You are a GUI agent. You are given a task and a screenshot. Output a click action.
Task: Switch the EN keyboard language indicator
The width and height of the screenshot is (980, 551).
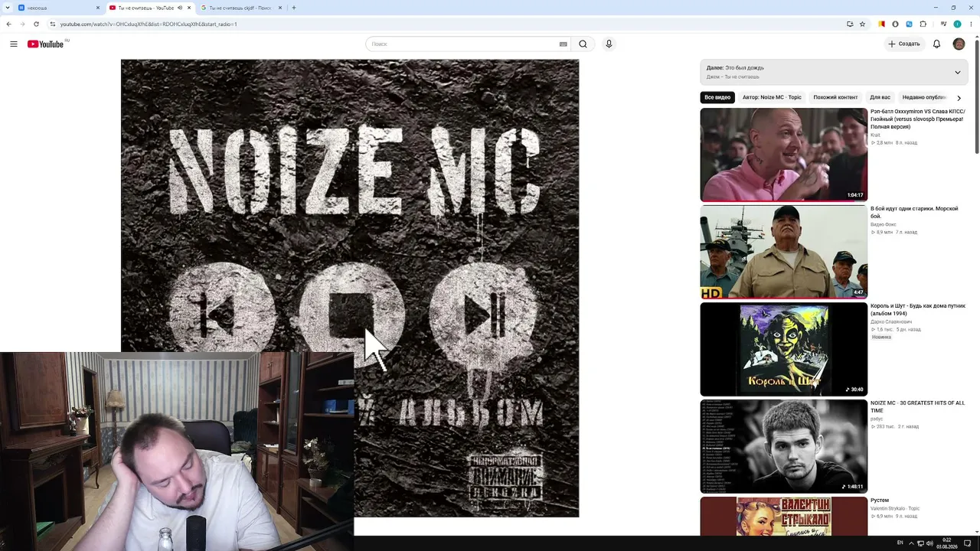pos(900,543)
